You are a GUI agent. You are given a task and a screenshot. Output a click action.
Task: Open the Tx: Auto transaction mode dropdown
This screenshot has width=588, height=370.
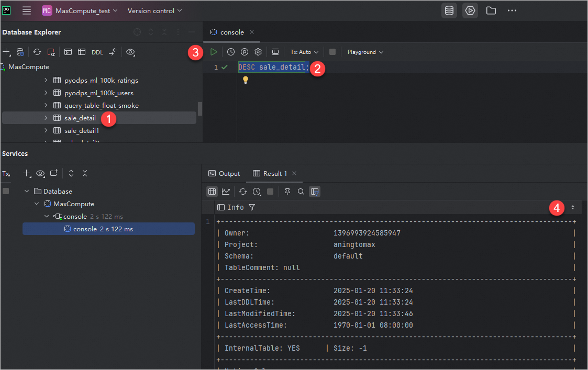pyautogui.click(x=304, y=52)
